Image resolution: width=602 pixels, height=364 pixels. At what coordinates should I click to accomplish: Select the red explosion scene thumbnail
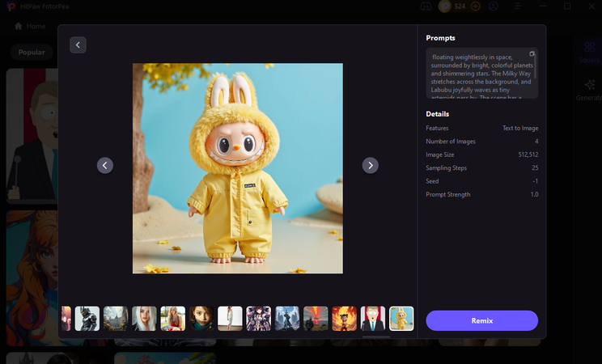316,319
